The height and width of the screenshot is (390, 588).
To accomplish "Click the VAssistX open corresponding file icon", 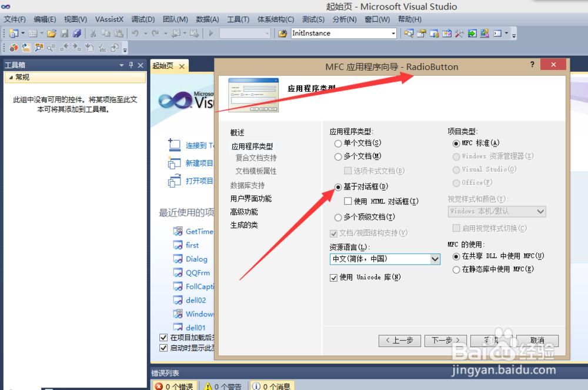I will click(x=26, y=48).
